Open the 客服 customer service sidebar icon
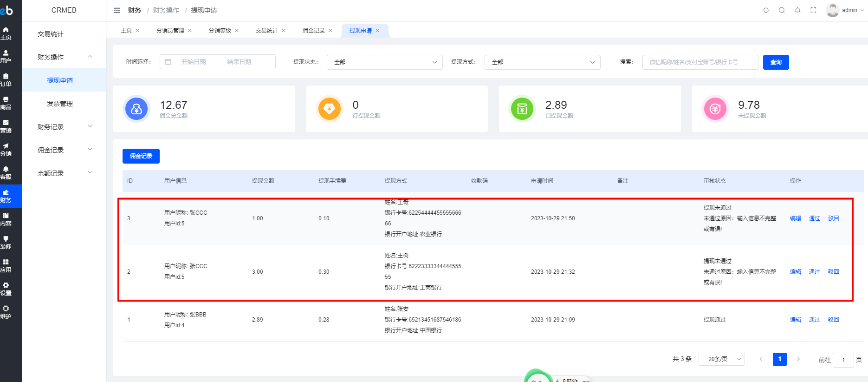This screenshot has width=868, height=382. tap(6, 173)
